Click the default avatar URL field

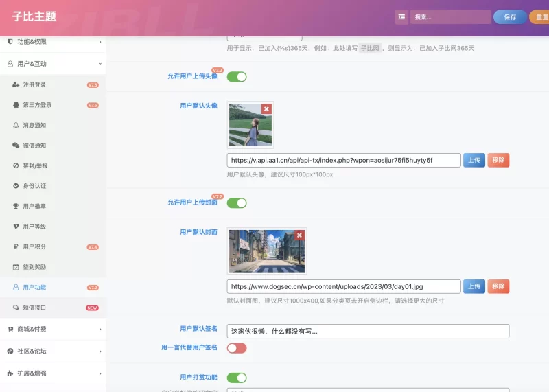(x=344, y=160)
